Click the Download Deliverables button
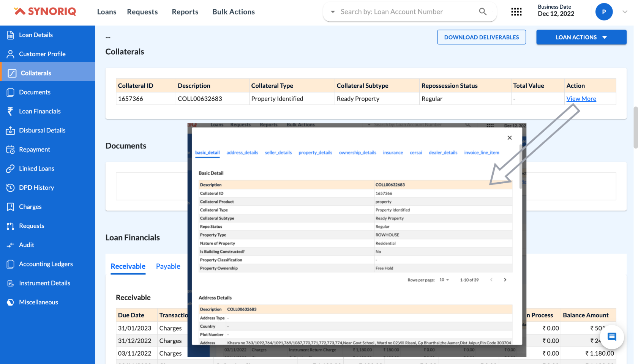This screenshot has width=638, height=364. [x=482, y=37]
